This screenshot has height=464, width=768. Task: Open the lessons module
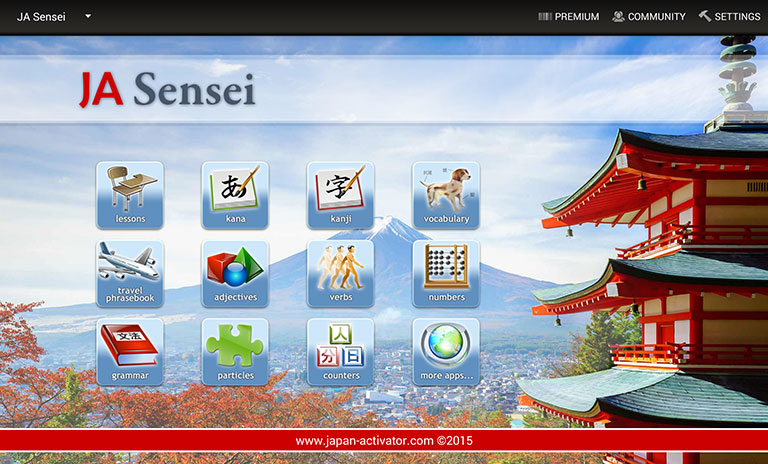coord(130,195)
